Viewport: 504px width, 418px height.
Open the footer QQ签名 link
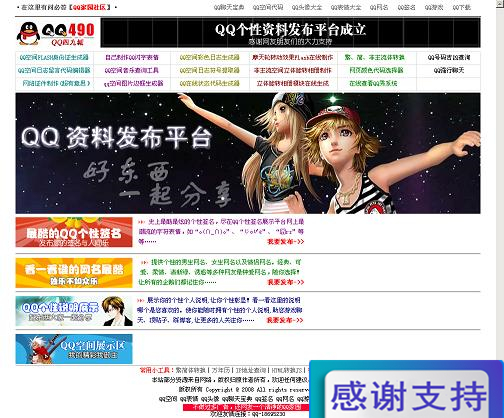pos(264,399)
